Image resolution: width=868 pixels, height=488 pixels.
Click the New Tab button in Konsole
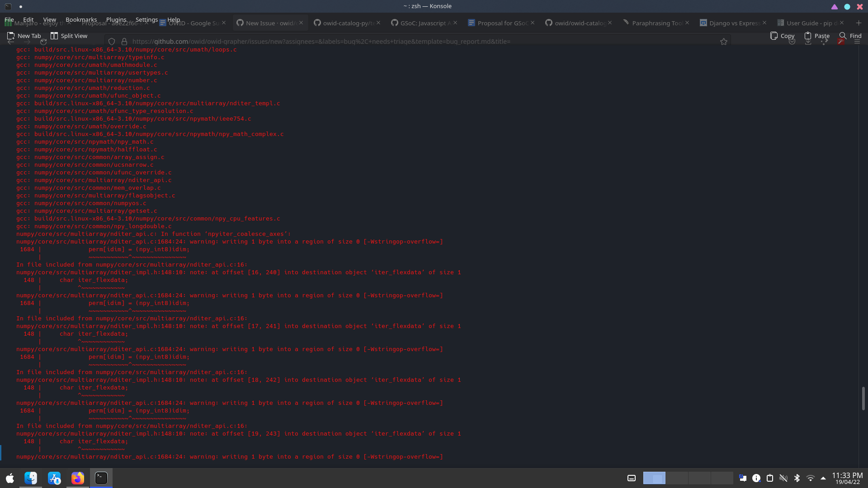pyautogui.click(x=24, y=36)
